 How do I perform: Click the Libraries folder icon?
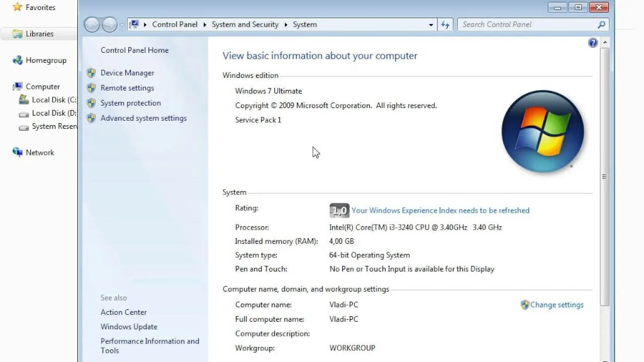[18, 34]
